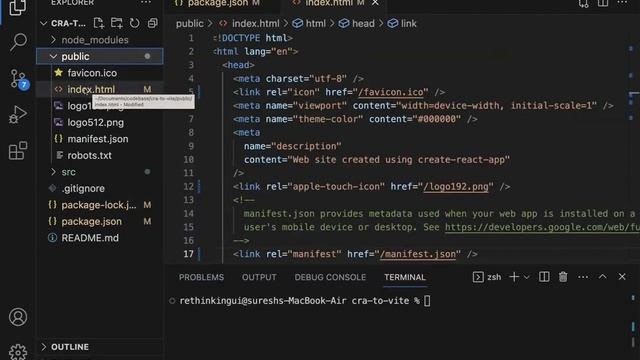Focus the terminal prompt input

pyautogui.click(x=427, y=301)
